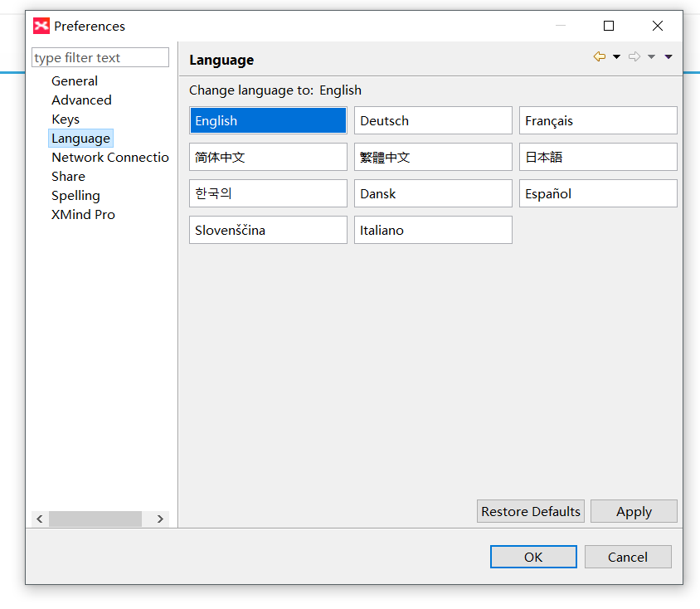Open the back history dropdown arrow
The height and width of the screenshot is (609, 700).
(x=616, y=56)
